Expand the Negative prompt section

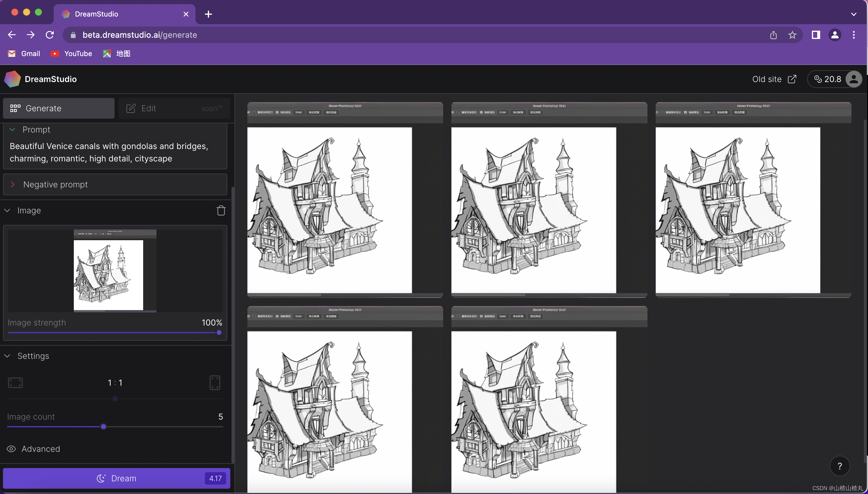[13, 184]
